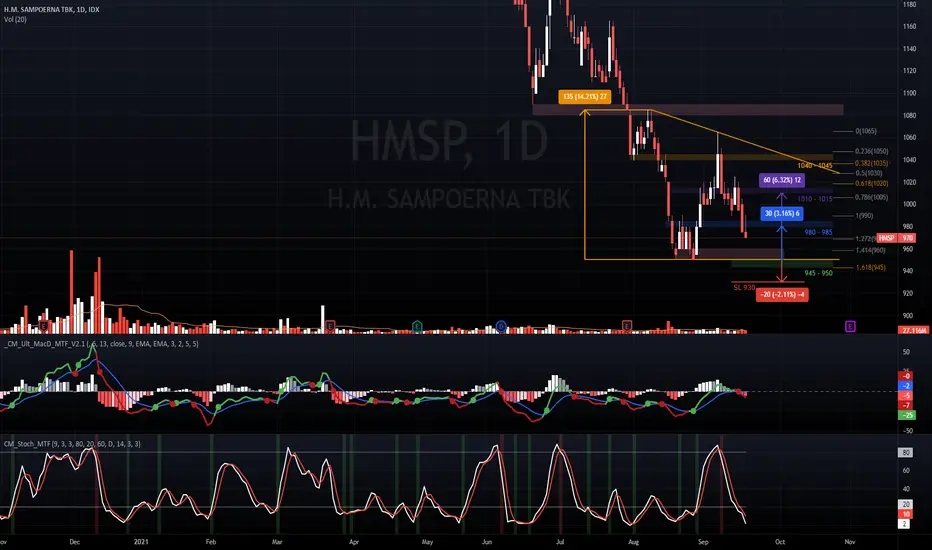Click the 0(1065) Fibonacci level label
Image resolution: width=932 pixels, height=550 pixels.
click(865, 131)
